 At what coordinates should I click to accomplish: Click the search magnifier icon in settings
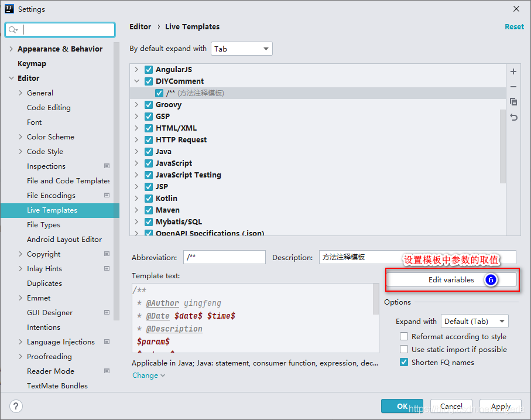[x=13, y=30]
